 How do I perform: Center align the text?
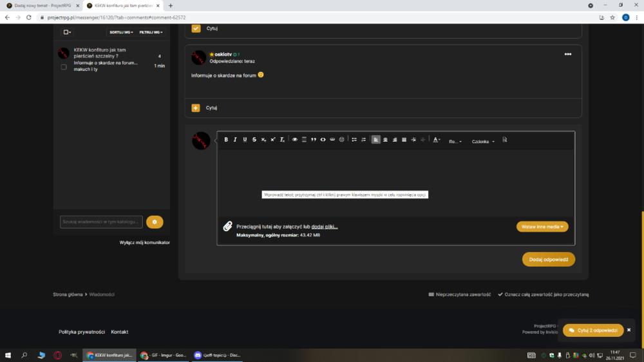[385, 140]
